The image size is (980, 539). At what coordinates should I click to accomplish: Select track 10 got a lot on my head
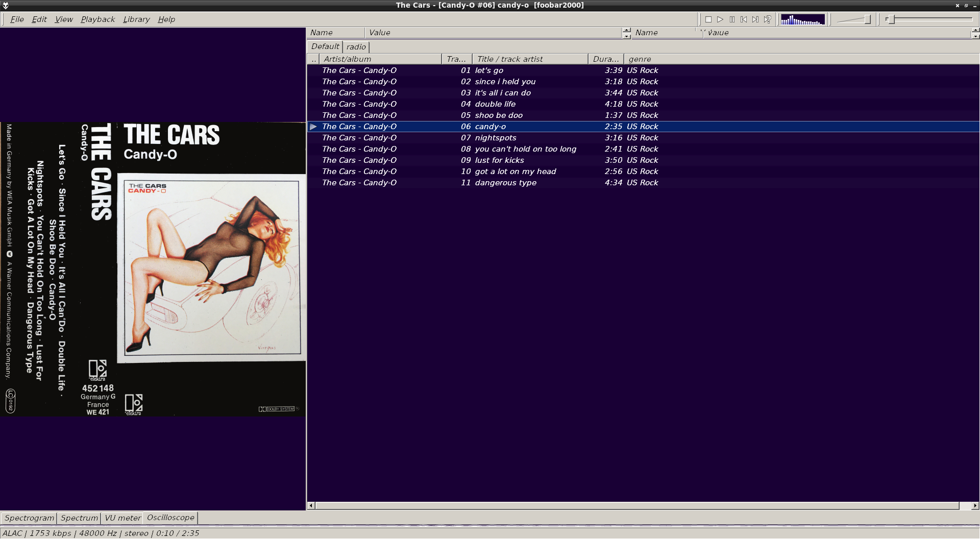click(643, 171)
